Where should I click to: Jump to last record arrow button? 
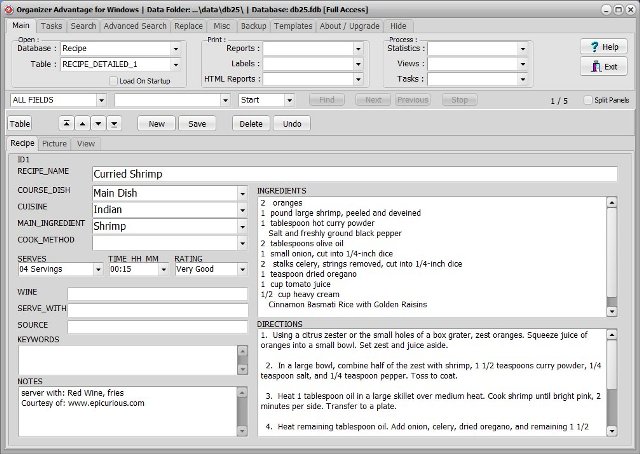(x=114, y=123)
